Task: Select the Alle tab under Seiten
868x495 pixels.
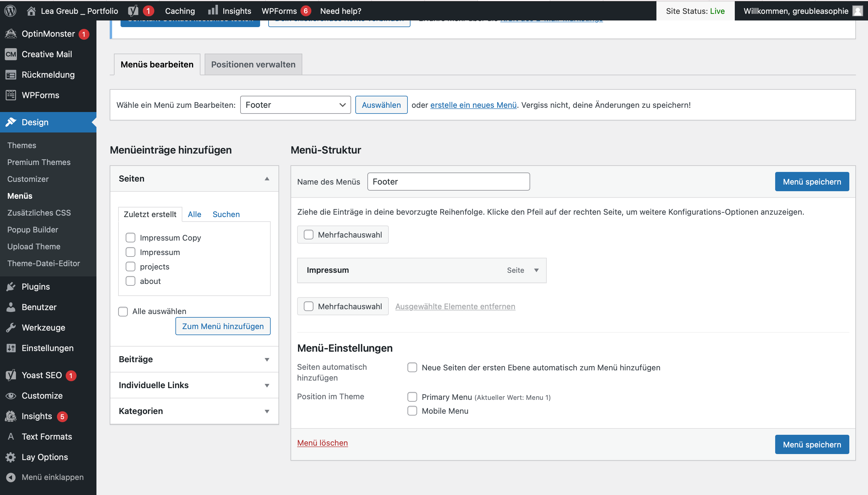Action: pos(194,214)
